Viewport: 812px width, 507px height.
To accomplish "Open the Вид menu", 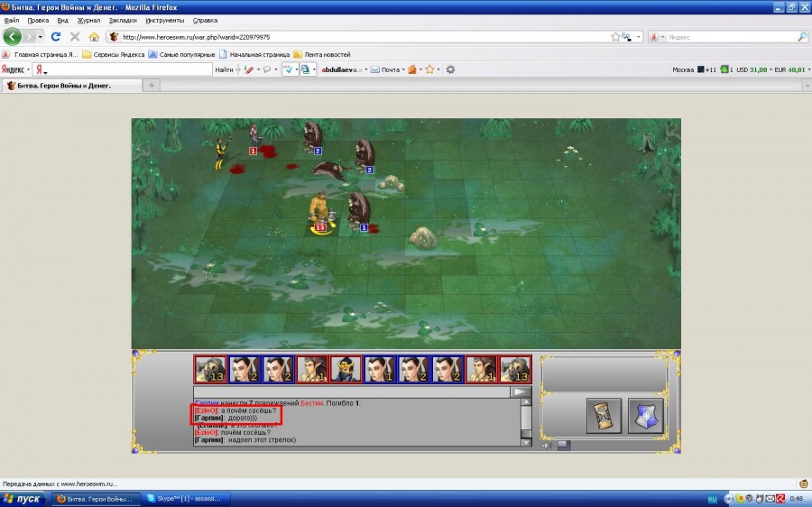I will (62, 20).
